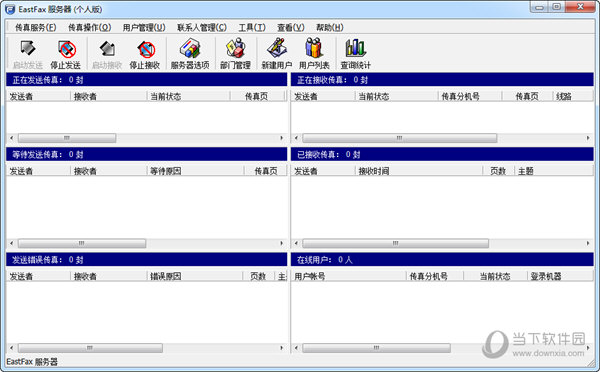Open 查询统计 (query statistics)
600x372 pixels.
click(x=356, y=54)
